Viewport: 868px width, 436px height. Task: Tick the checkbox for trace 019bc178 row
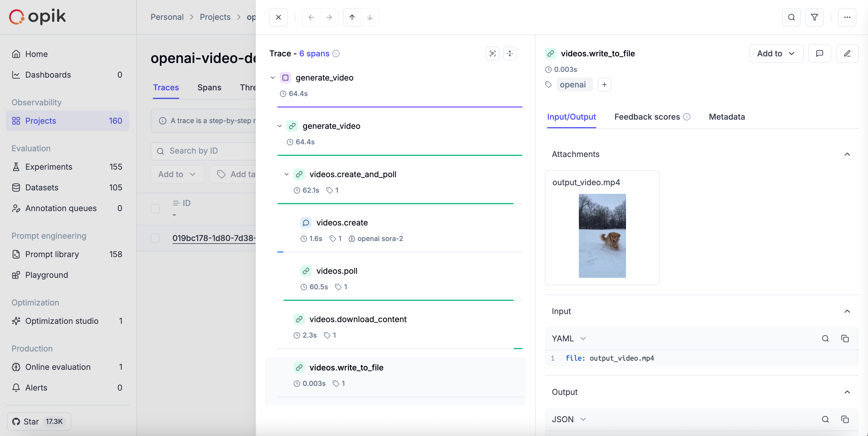[155, 238]
